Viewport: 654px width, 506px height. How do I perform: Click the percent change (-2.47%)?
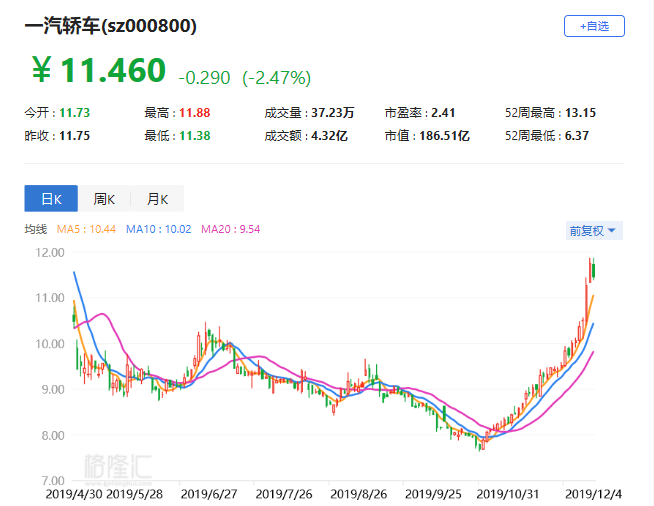[x=277, y=78]
